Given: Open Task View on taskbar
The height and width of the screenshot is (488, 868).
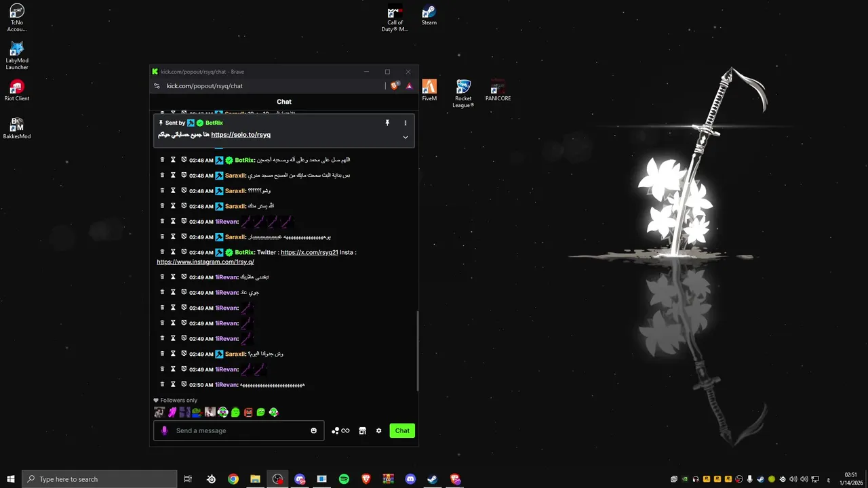Looking at the screenshot, I should click(188, 479).
